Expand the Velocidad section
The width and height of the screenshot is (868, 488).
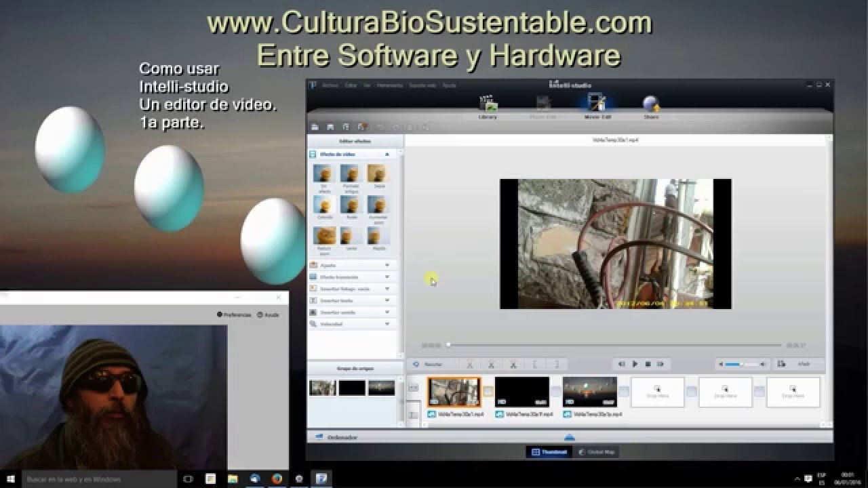pyautogui.click(x=387, y=324)
